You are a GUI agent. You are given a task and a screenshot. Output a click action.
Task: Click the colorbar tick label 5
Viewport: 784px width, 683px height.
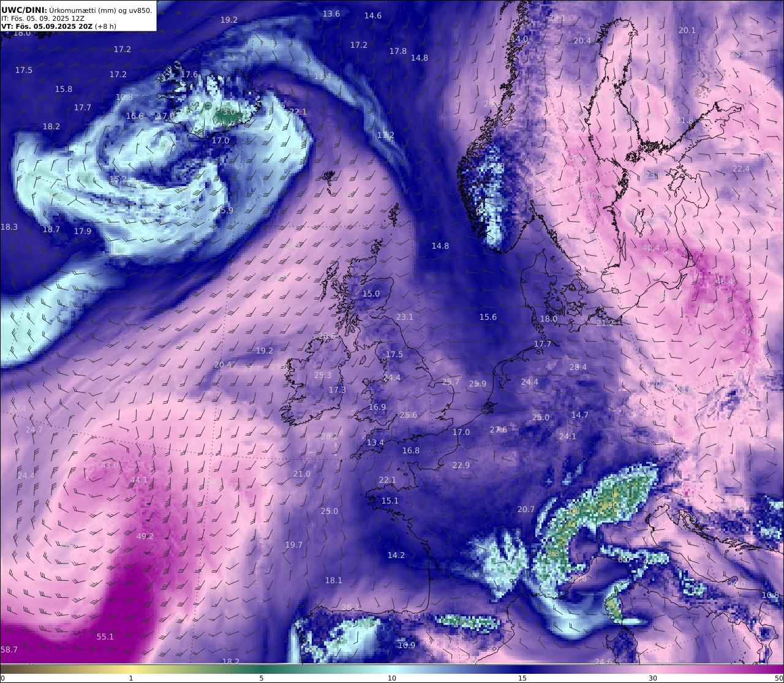[262, 678]
